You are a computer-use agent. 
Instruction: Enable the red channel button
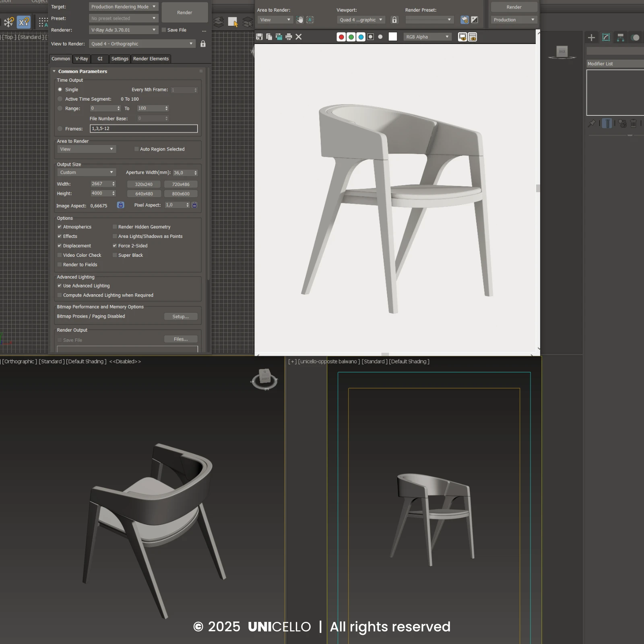tap(341, 37)
